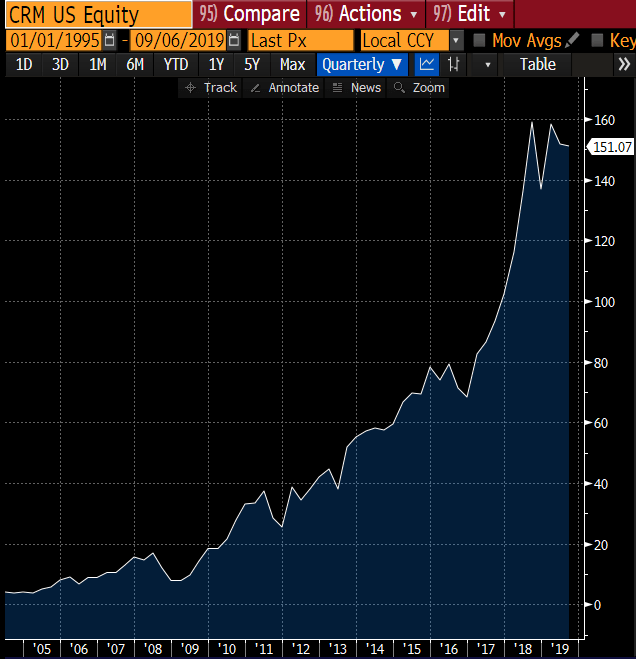Click the Mov Avgs pencil edit icon
636x659 pixels.
click(x=572, y=40)
